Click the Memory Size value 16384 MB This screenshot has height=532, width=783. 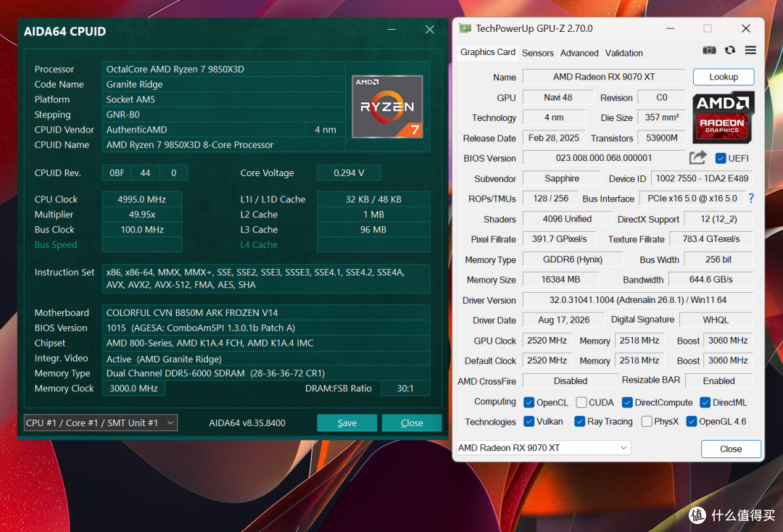[x=560, y=280]
